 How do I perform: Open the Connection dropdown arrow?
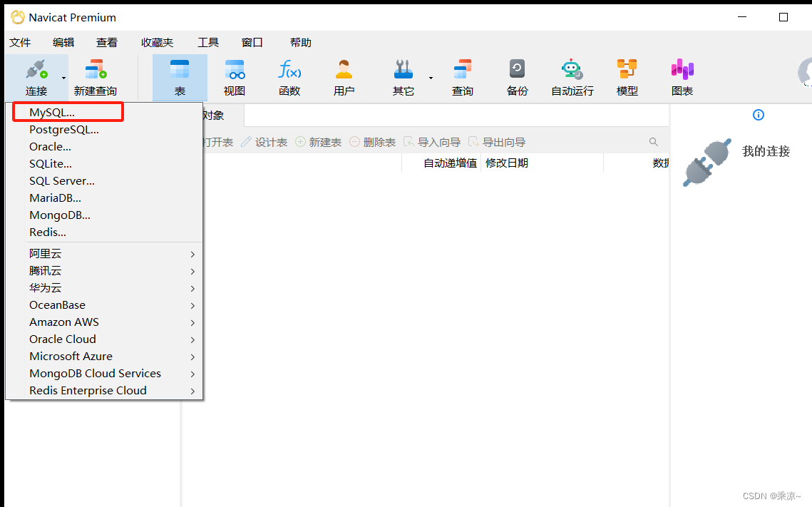pyautogui.click(x=63, y=78)
